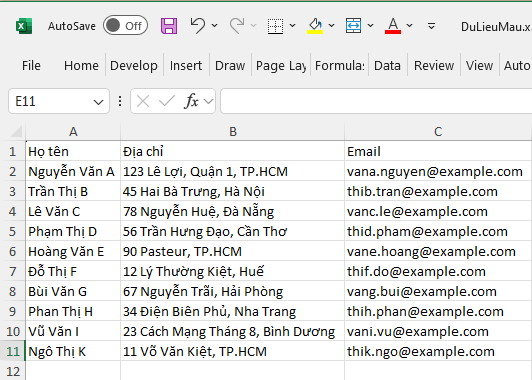
Task: Click address '123 Lê Lợi, Quận 1, TP.HCM'
Action: pyautogui.click(x=232, y=171)
